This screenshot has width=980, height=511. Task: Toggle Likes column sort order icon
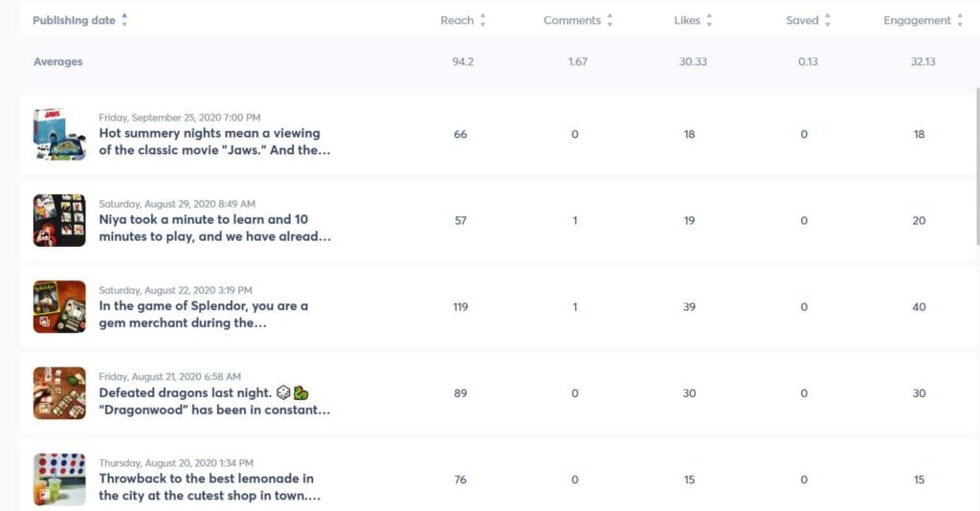(x=709, y=20)
